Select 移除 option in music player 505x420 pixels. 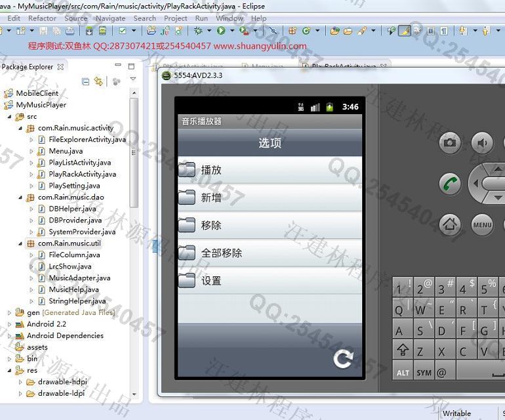point(270,225)
